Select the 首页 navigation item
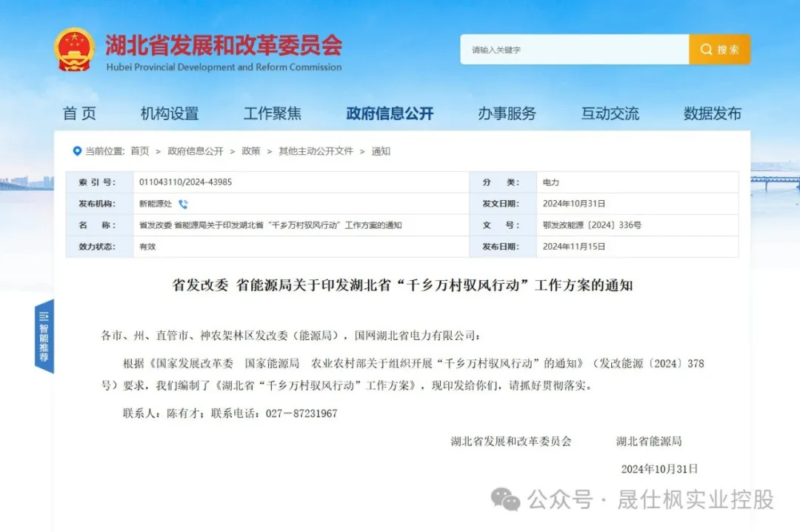This screenshot has height=532, width=800. click(80, 113)
